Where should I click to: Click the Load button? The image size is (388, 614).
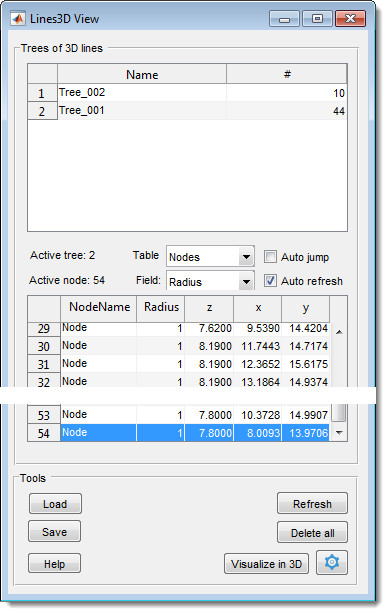55,504
